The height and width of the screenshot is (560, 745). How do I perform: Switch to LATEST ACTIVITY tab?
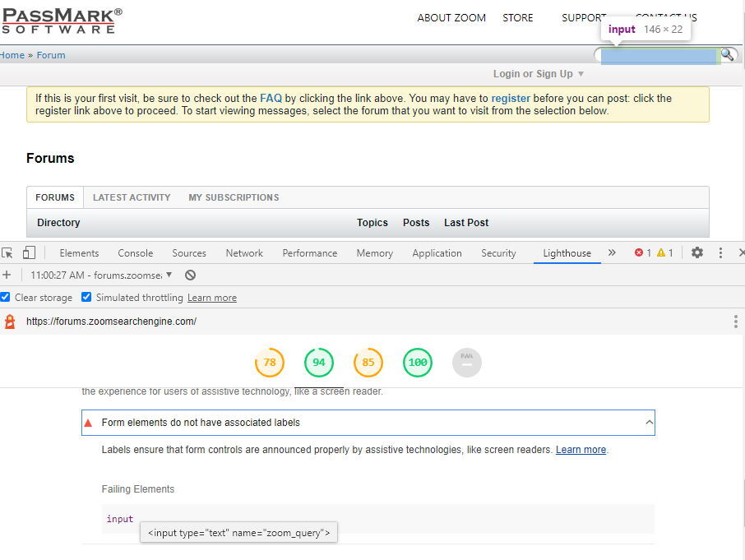(132, 197)
